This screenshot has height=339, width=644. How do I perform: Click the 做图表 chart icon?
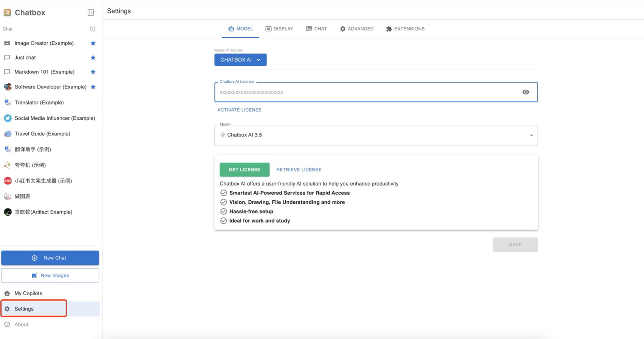[8, 196]
